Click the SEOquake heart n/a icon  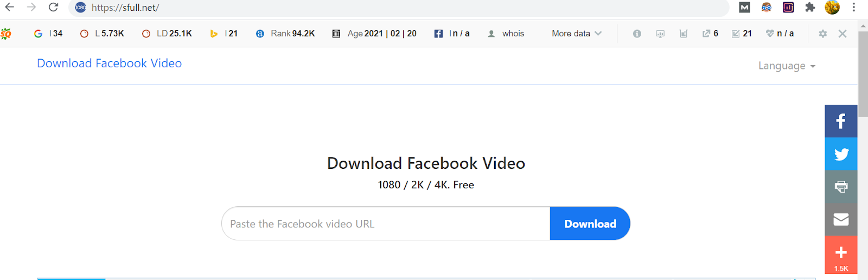(x=780, y=34)
